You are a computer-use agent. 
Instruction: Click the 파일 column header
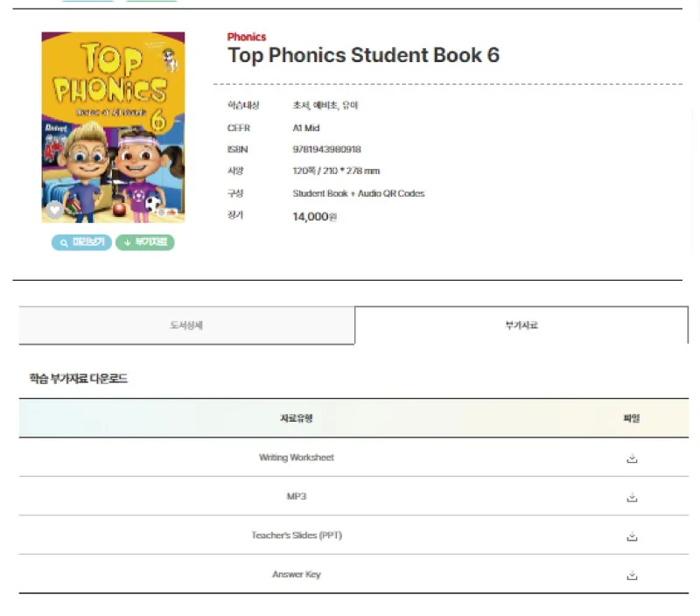pos(632,418)
